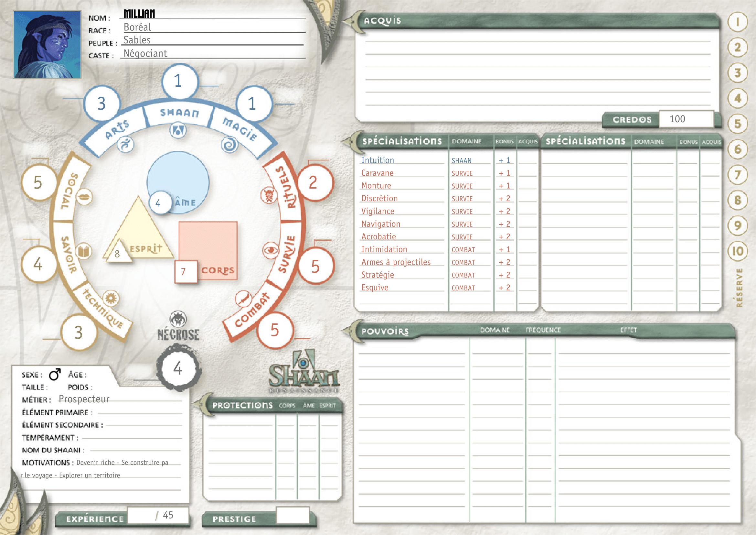The width and height of the screenshot is (756, 535).
Task: Click the Métier field reading Prospecteur
Action: pos(84,399)
